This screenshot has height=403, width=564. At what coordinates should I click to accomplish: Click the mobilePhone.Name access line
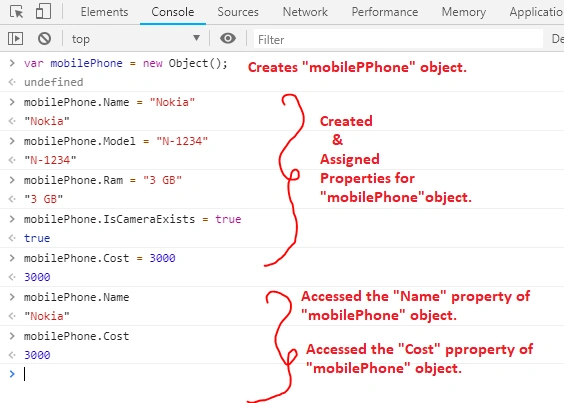[76, 297]
